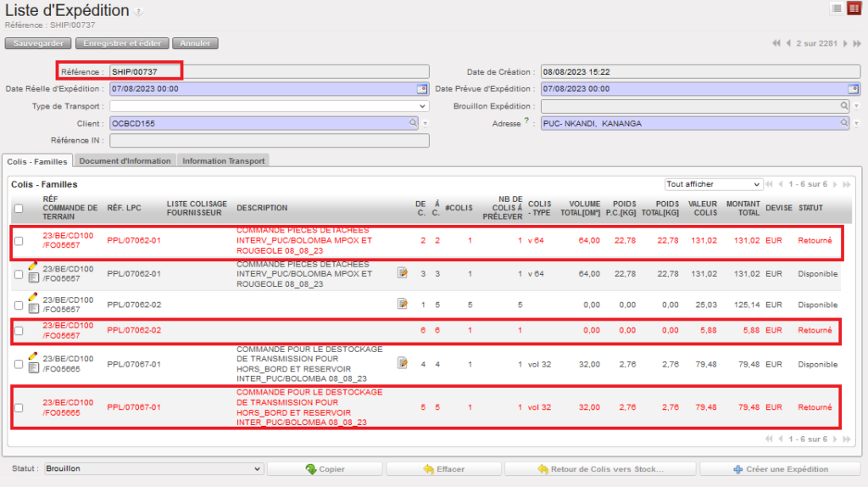This screenshot has width=868, height=487.
Task: Switch to form view icon
Action: coord(854,8)
